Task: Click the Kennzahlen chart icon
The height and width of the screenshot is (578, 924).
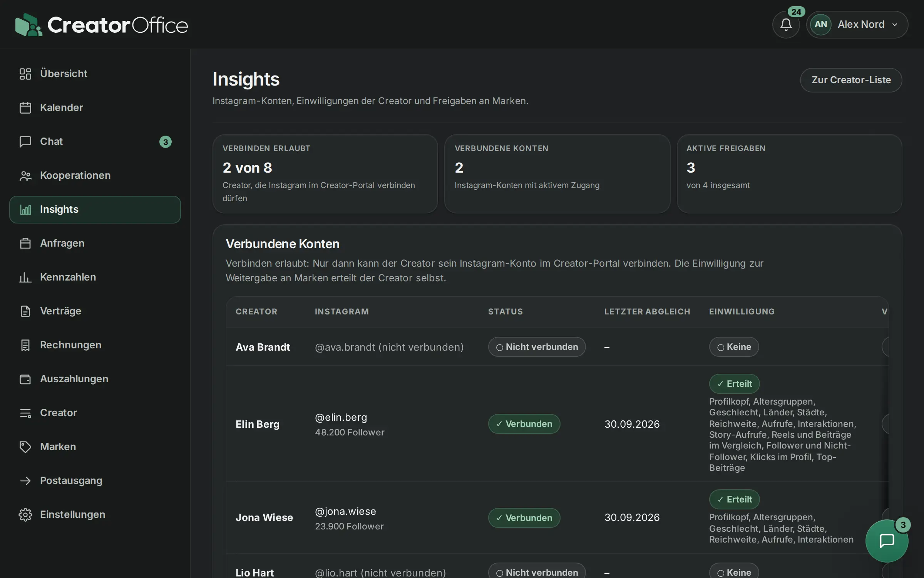Action: (25, 277)
